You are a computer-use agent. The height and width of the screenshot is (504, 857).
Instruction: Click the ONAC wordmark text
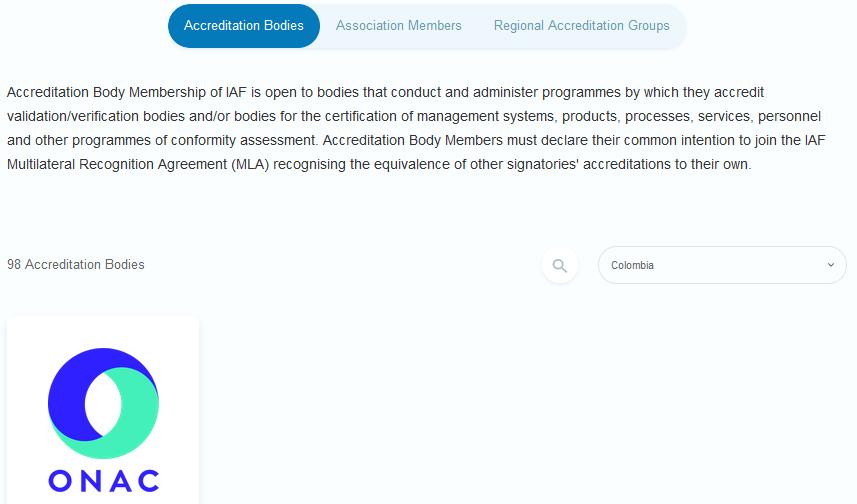click(x=103, y=481)
